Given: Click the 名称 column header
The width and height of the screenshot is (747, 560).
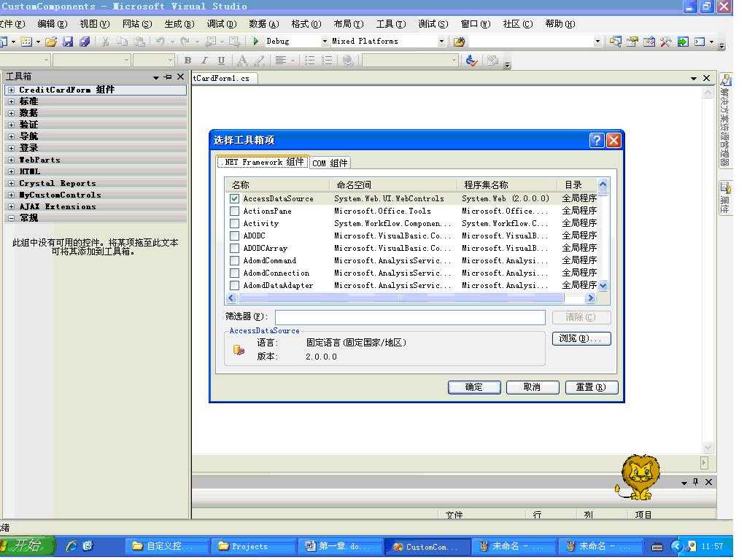Looking at the screenshot, I should coord(276,184).
